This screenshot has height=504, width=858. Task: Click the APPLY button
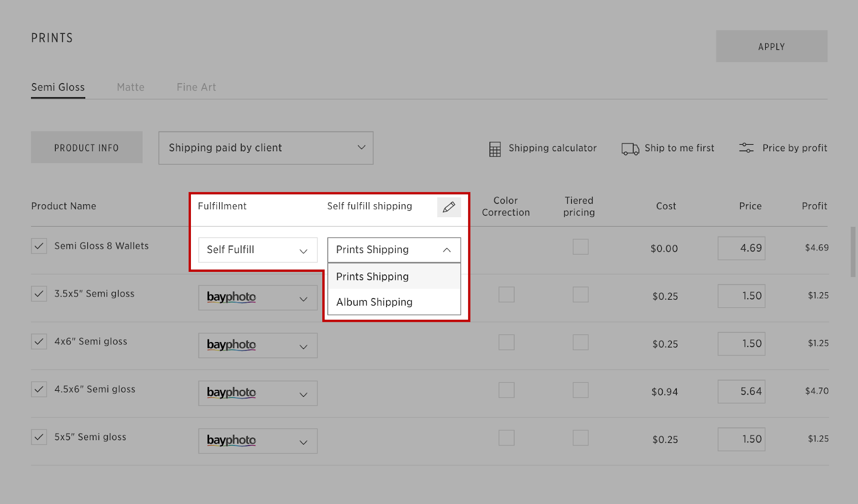tap(772, 46)
